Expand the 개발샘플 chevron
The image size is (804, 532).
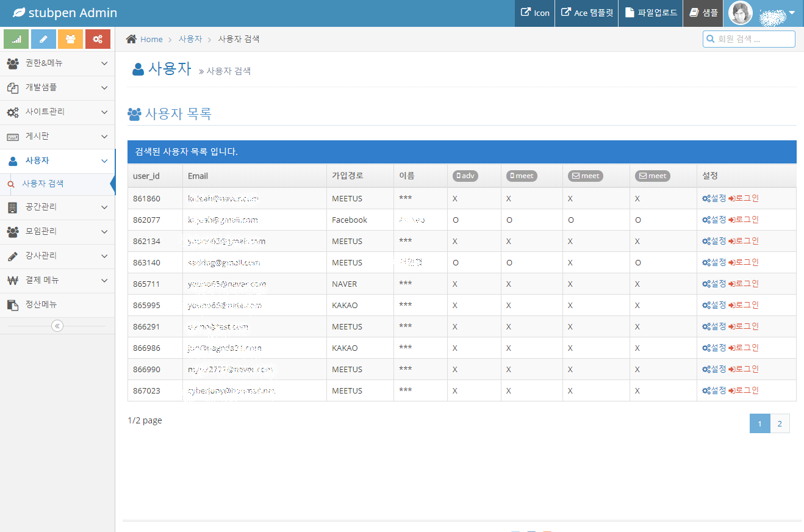104,88
